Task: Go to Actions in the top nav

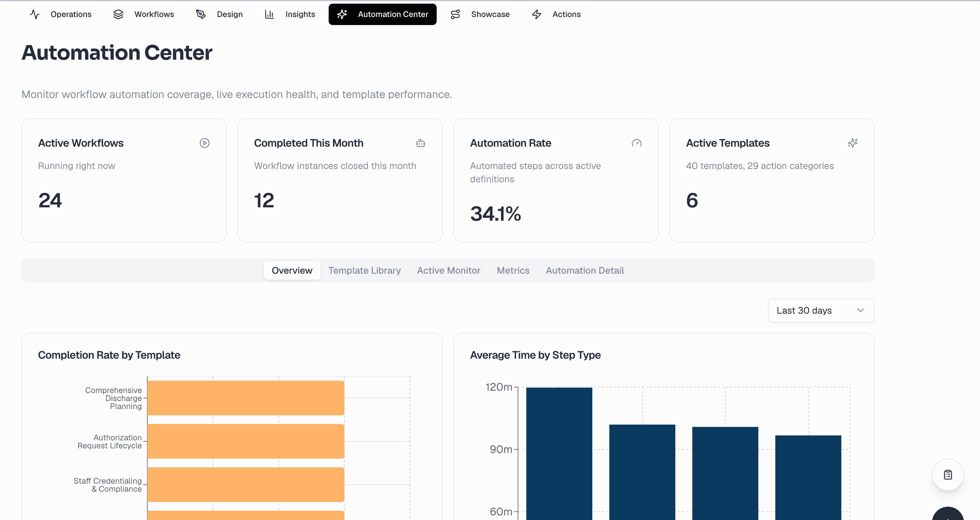Action: click(556, 14)
